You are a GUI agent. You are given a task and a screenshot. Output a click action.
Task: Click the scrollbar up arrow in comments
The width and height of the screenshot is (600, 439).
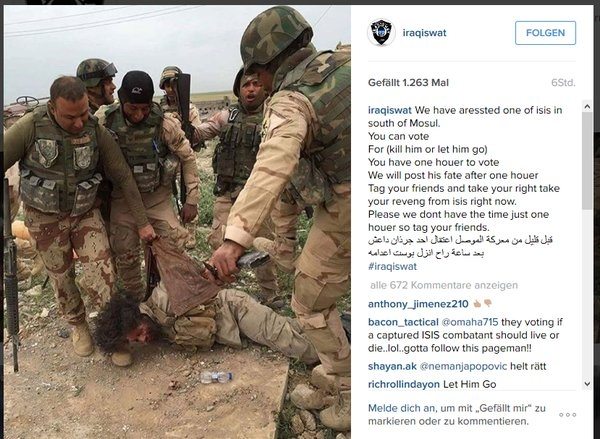point(587,107)
